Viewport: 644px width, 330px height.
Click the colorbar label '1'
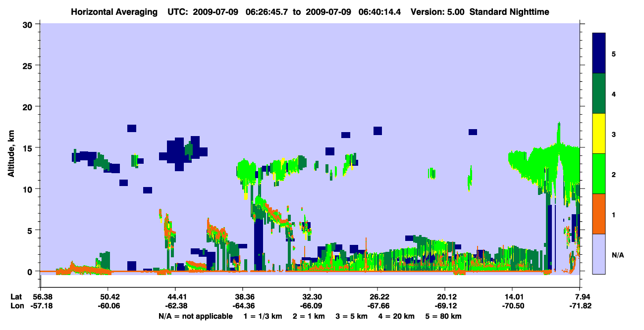pyautogui.click(x=614, y=215)
